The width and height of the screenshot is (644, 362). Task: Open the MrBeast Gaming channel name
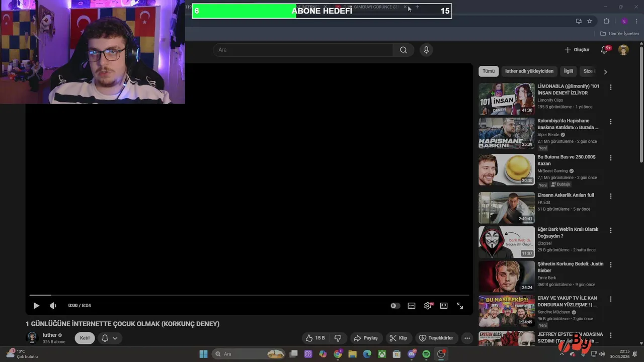552,171
